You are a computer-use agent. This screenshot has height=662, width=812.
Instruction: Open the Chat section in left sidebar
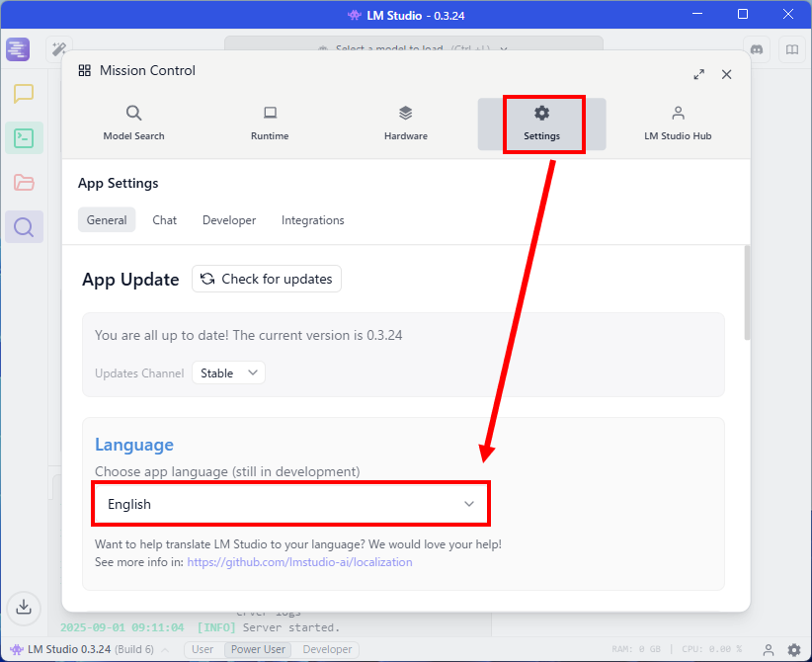click(24, 94)
